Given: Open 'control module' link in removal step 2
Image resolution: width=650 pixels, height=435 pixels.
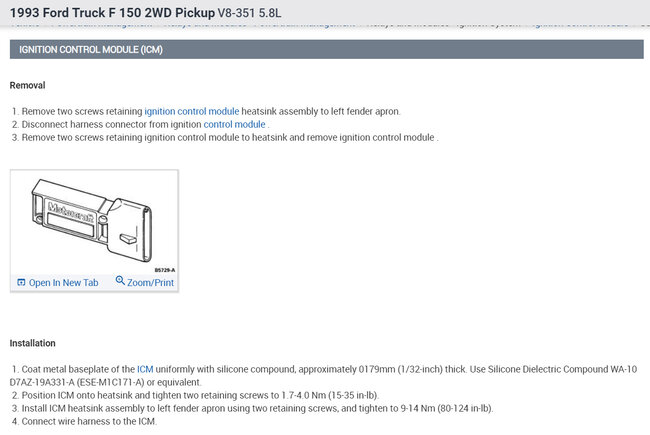Looking at the screenshot, I should pyautogui.click(x=234, y=124).
